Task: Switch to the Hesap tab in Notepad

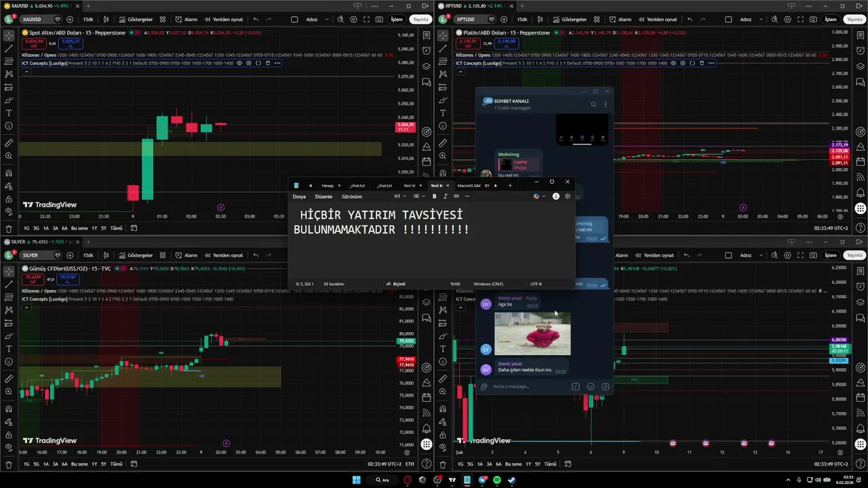Action: 328,186
